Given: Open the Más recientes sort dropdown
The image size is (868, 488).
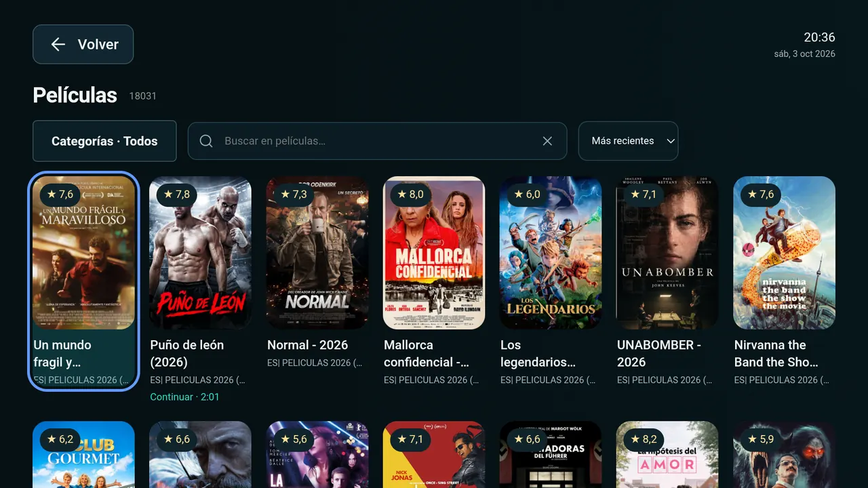Looking at the screenshot, I should pyautogui.click(x=628, y=141).
